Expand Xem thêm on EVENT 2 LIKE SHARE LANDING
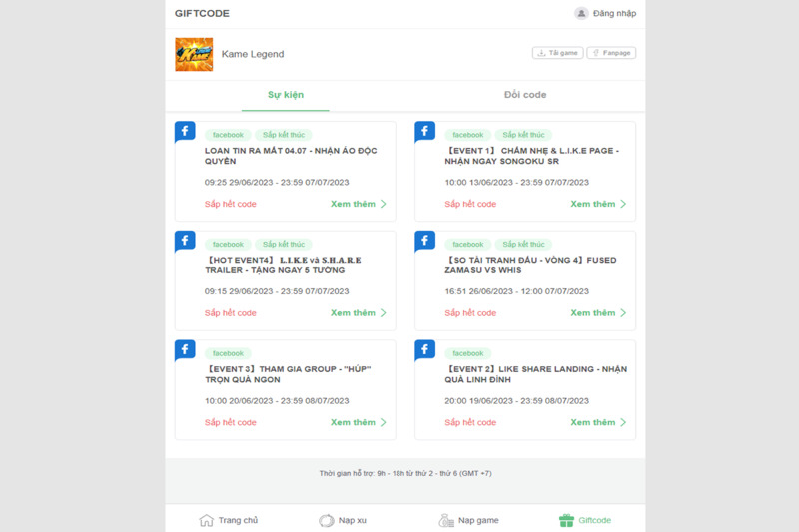Image resolution: width=799 pixels, height=532 pixels. 597,422
